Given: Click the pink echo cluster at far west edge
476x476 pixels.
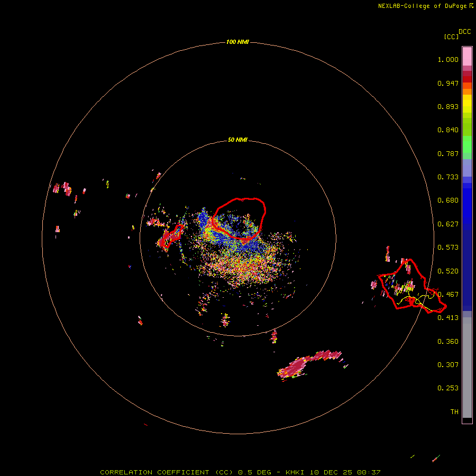Looking at the screenshot, I should coord(62,188).
